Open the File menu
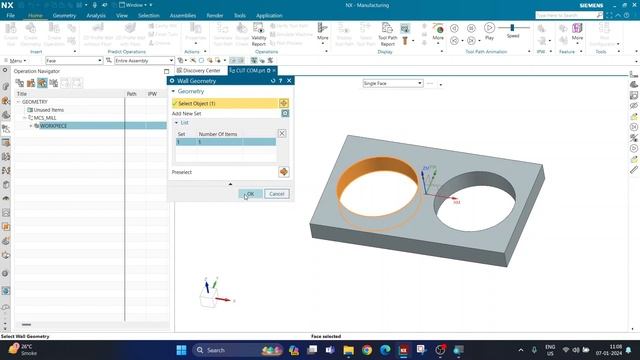640x360 pixels. 11,16
